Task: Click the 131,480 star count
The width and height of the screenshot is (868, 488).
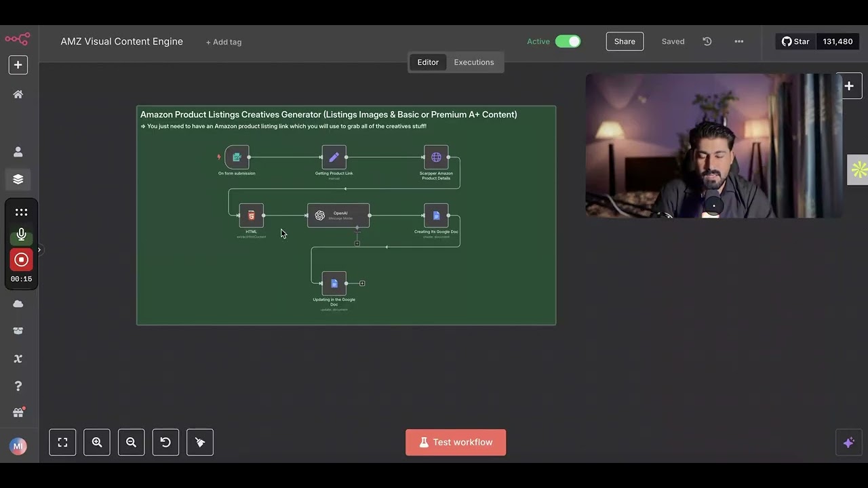Action: pos(837,41)
